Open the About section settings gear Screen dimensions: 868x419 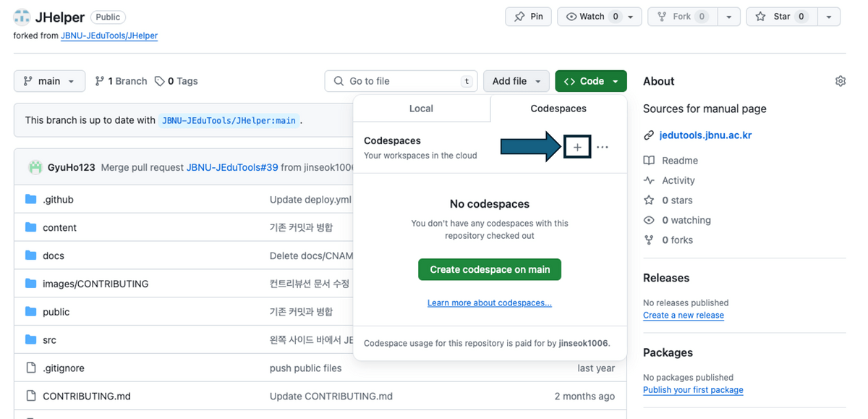coord(840,80)
